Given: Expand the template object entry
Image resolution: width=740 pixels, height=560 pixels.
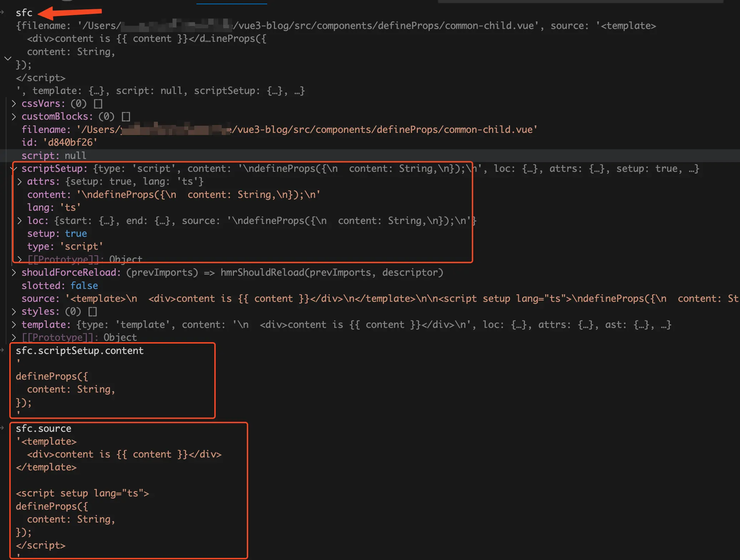Looking at the screenshot, I should pyautogui.click(x=14, y=325).
